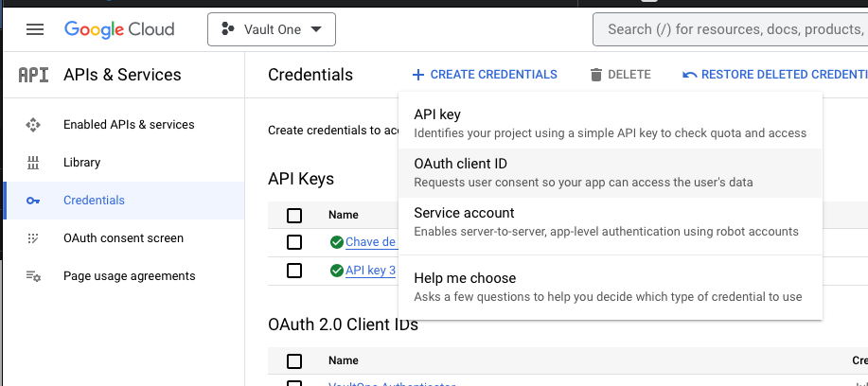The width and height of the screenshot is (868, 386).
Task: Click the Credentials key icon
Action: pyautogui.click(x=33, y=201)
